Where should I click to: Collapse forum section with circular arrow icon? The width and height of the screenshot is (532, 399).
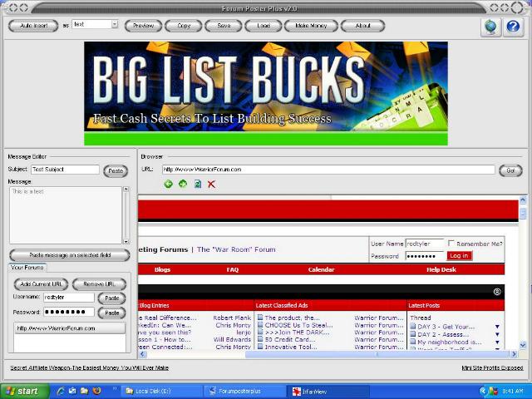pos(497,292)
